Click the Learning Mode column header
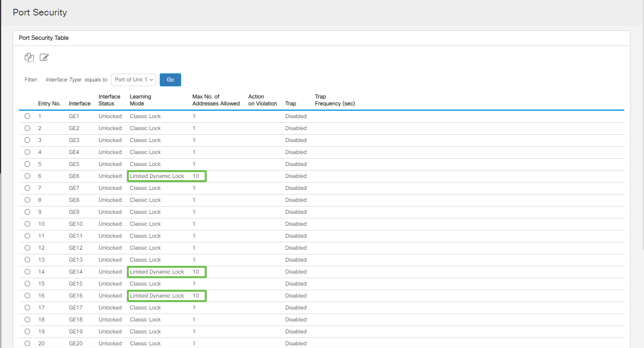 140,100
